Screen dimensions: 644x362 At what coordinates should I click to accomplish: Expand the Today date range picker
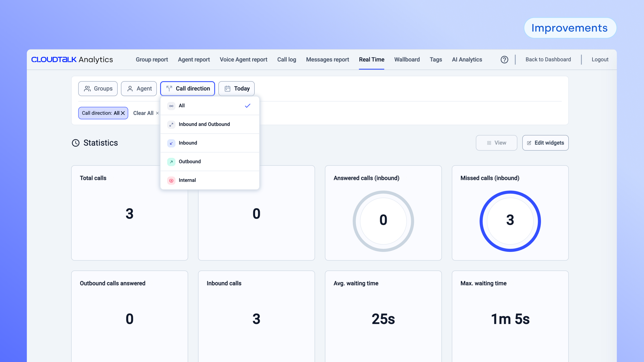click(x=236, y=88)
